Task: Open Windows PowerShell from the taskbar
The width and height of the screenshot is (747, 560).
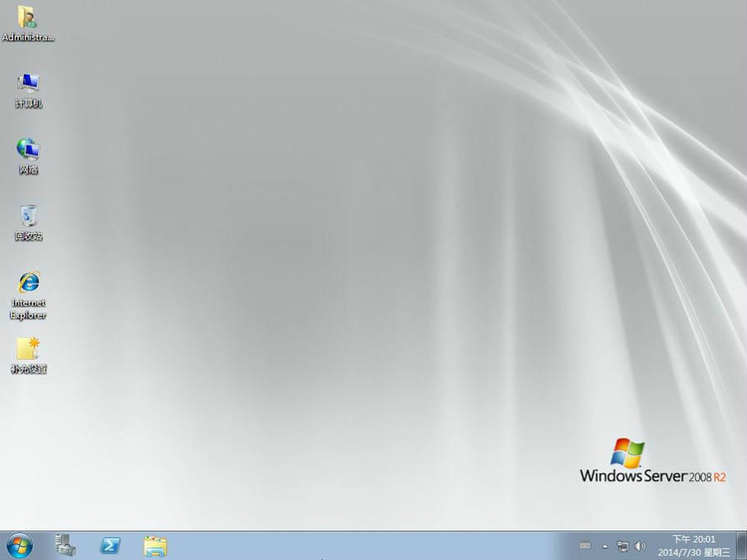Action: pyautogui.click(x=110, y=545)
